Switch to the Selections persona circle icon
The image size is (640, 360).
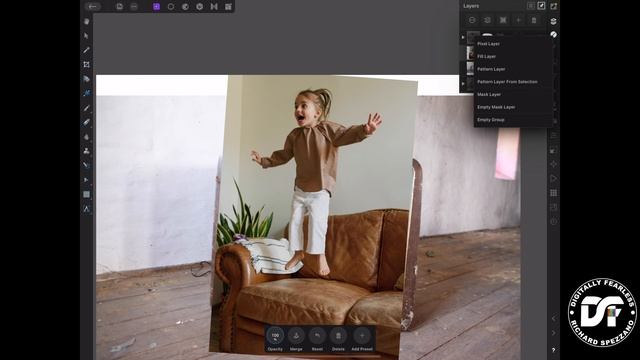click(x=171, y=7)
